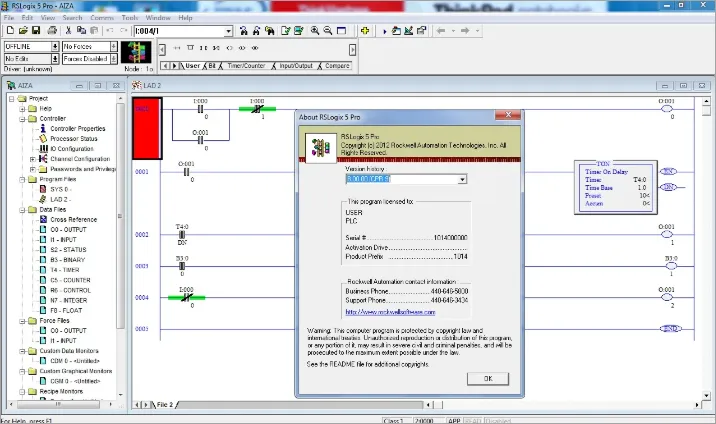Open the Version History dropdown in the About dialog
The height and width of the screenshot is (424, 716).
[x=462, y=179]
